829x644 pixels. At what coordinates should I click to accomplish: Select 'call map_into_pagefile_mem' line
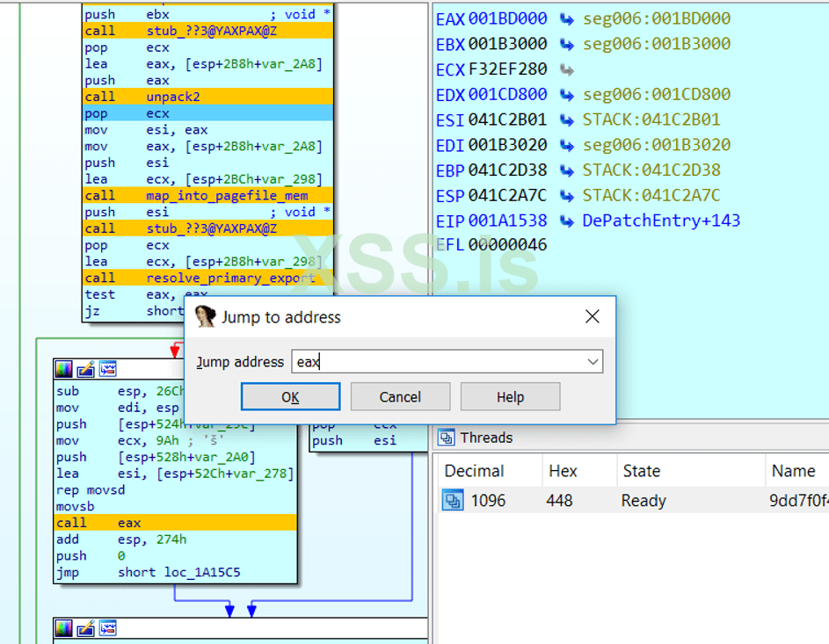tap(208, 195)
